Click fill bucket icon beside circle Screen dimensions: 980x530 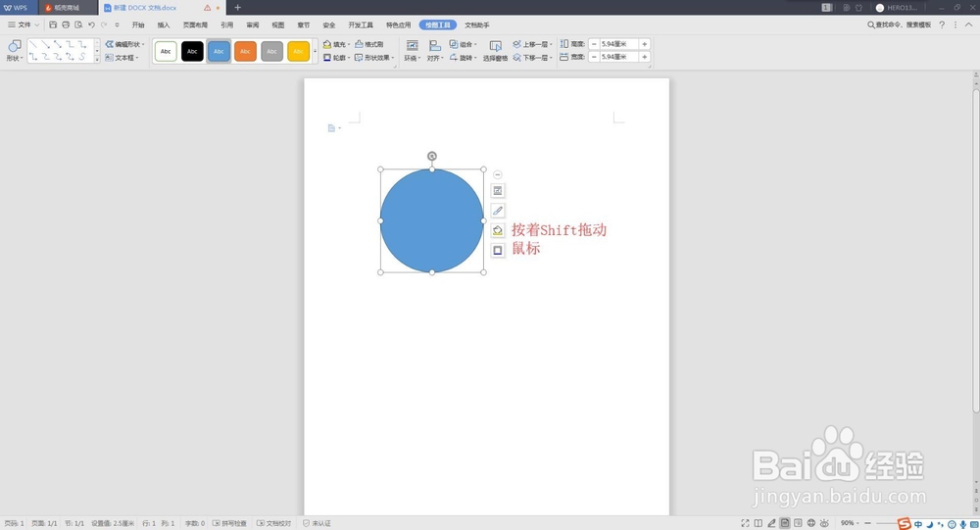498,230
